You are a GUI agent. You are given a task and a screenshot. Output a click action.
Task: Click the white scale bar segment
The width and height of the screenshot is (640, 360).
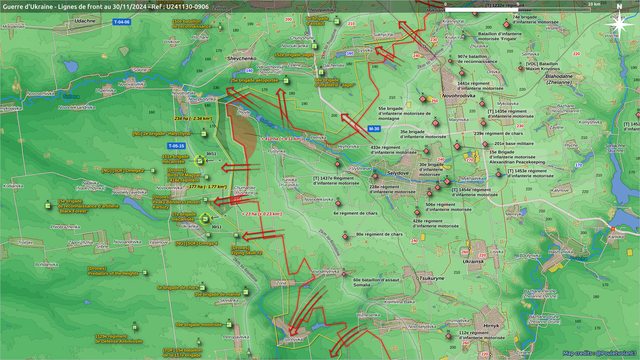click(482, 9)
